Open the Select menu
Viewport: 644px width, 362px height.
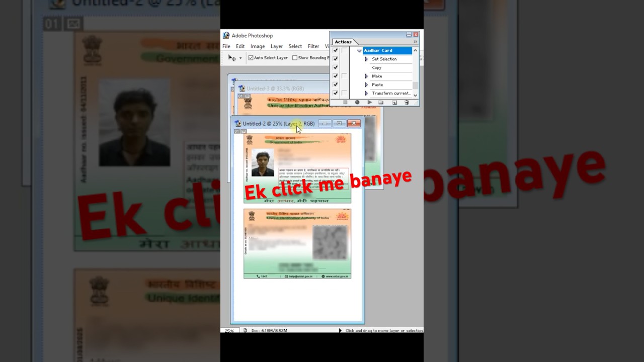click(295, 46)
